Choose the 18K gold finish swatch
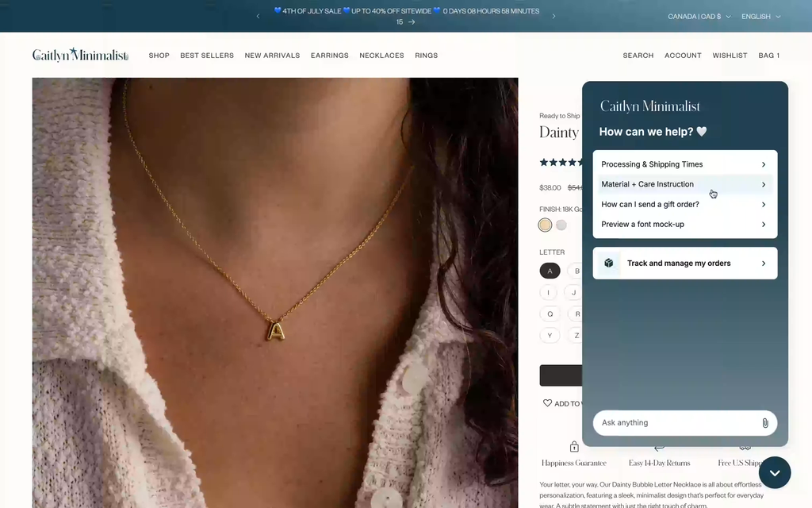812x508 pixels. pyautogui.click(x=545, y=225)
